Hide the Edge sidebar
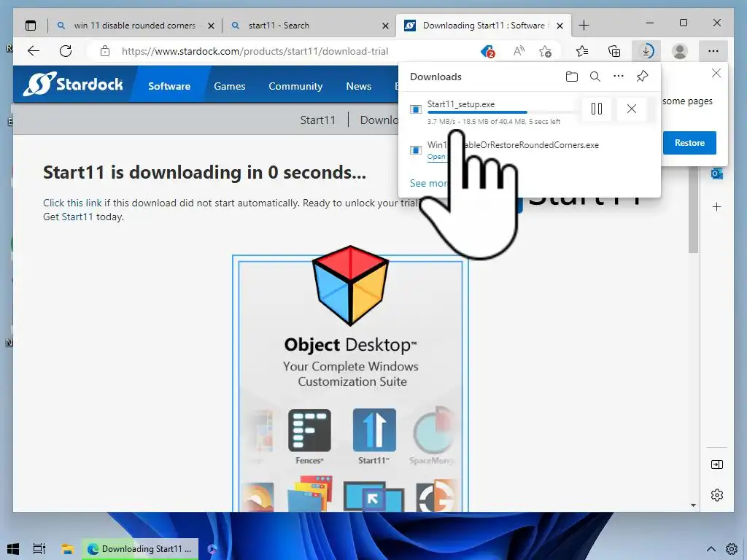 pos(716,464)
